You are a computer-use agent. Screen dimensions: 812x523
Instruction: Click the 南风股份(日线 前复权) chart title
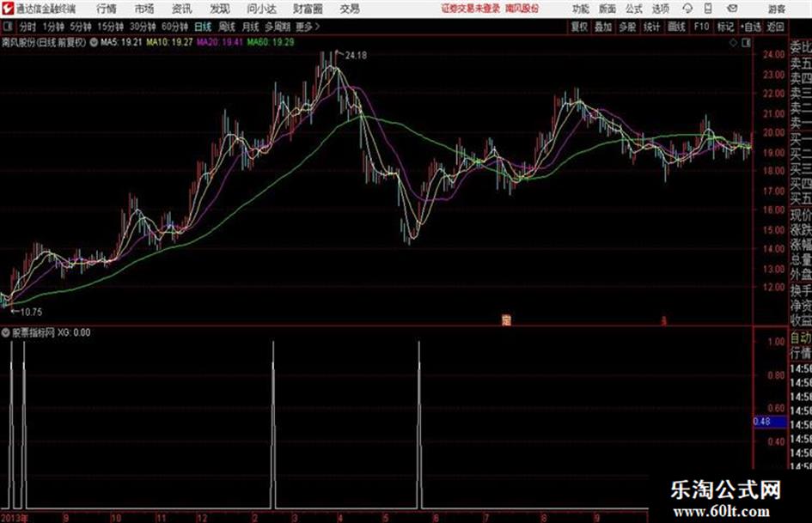[44, 42]
